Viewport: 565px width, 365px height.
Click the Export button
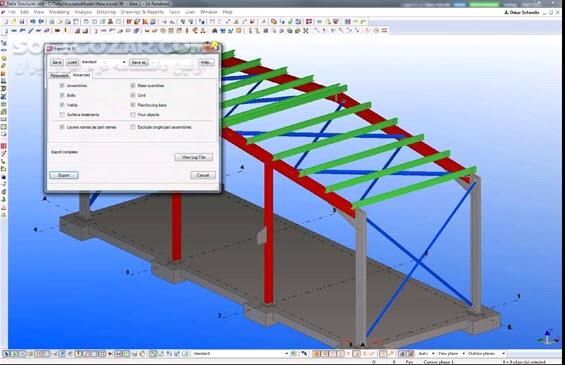(x=64, y=175)
